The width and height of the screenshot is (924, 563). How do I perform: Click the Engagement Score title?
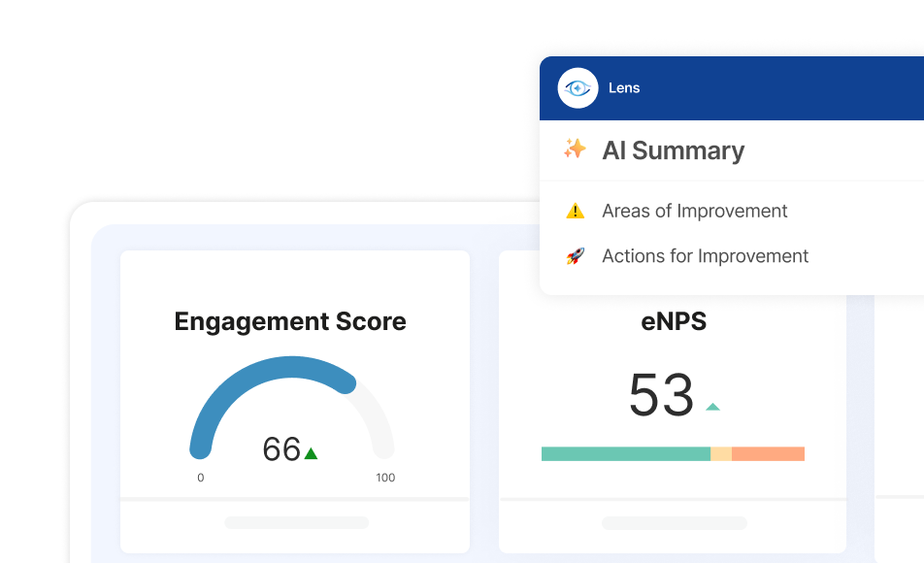pyautogui.click(x=290, y=322)
